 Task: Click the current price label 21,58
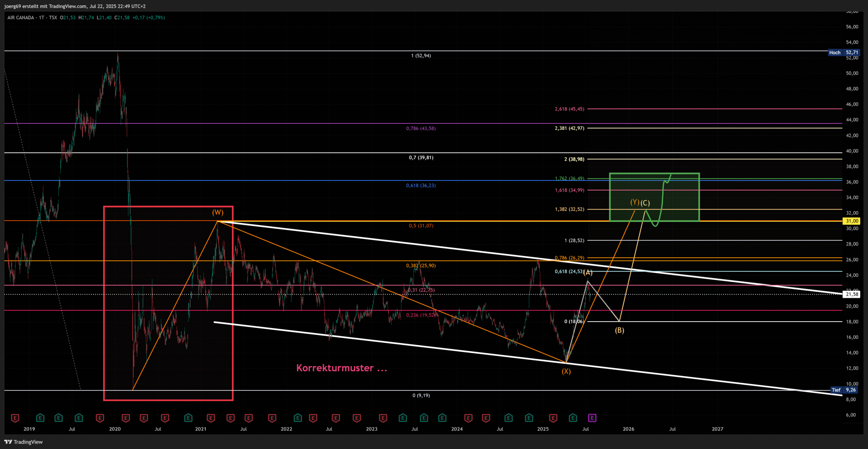click(x=852, y=294)
